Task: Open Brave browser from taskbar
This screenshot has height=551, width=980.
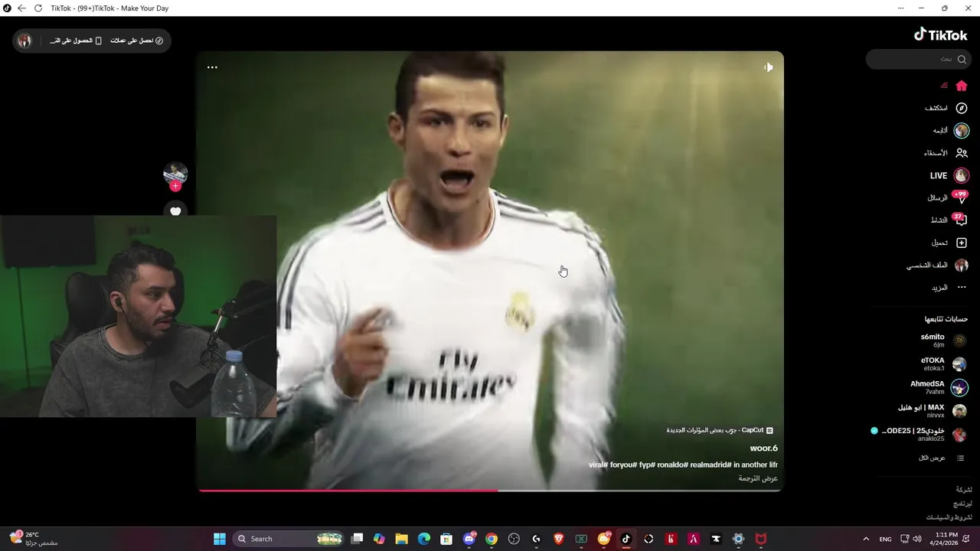Action: click(559, 539)
